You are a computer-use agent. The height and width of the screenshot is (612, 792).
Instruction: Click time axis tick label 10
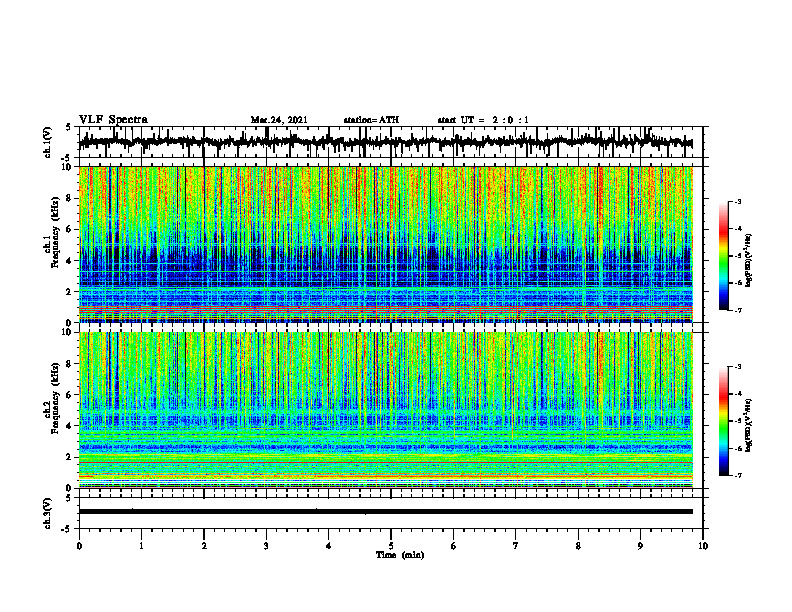(703, 546)
